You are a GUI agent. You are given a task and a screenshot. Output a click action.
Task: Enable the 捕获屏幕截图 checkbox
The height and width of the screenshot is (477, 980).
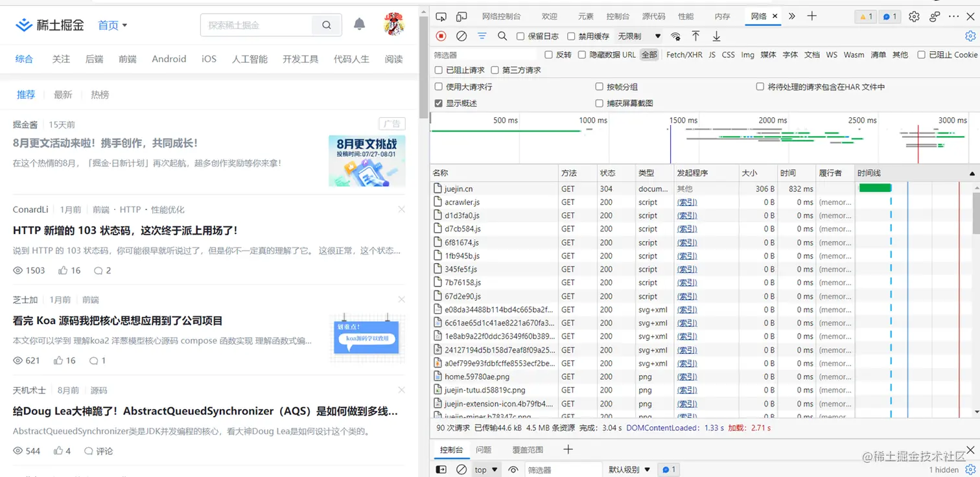pos(600,103)
